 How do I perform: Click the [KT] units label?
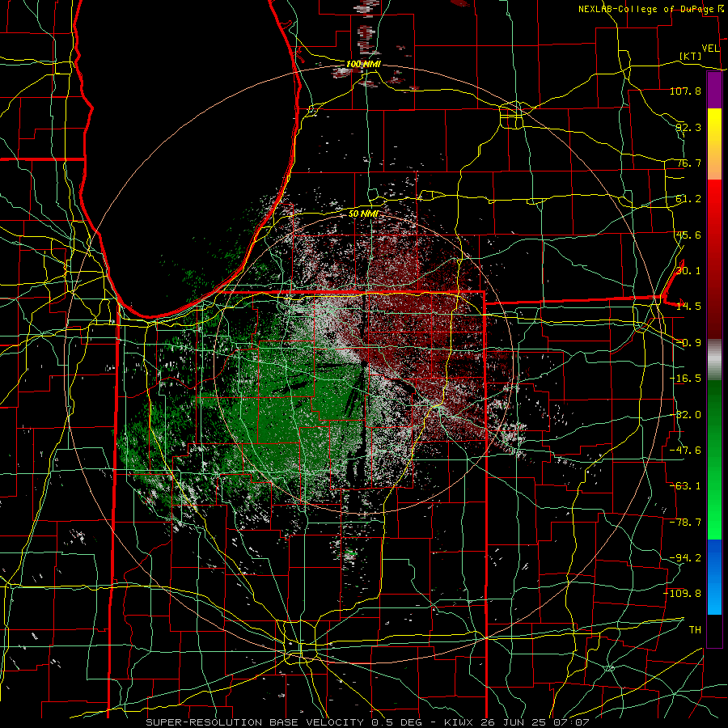pos(691,56)
